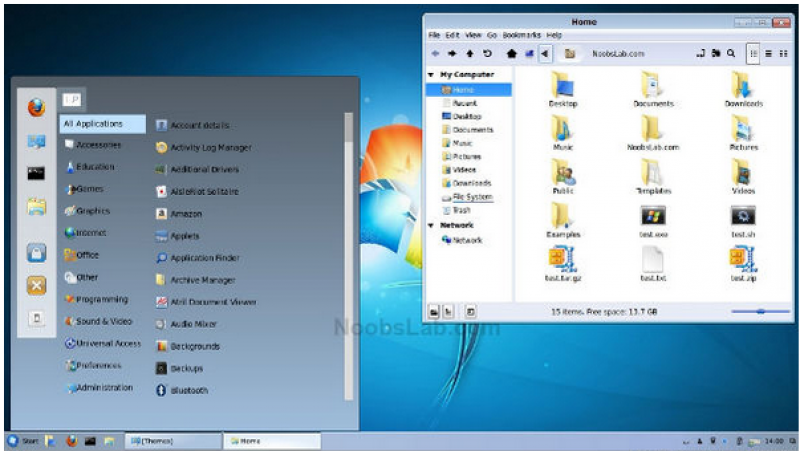Open AisleRiot Solitaire game
Screen dimensions: 800x451
click(x=197, y=191)
